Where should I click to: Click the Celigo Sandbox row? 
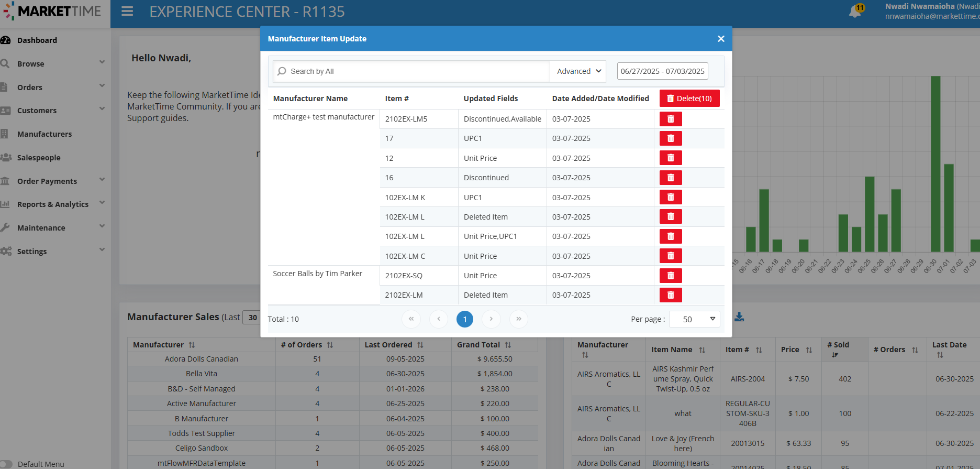[x=332, y=448]
